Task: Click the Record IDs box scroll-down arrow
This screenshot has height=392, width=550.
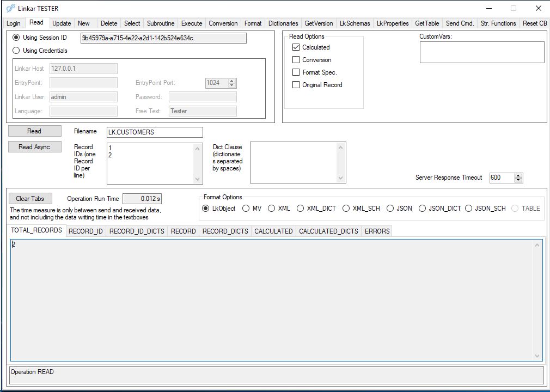Action: point(198,179)
